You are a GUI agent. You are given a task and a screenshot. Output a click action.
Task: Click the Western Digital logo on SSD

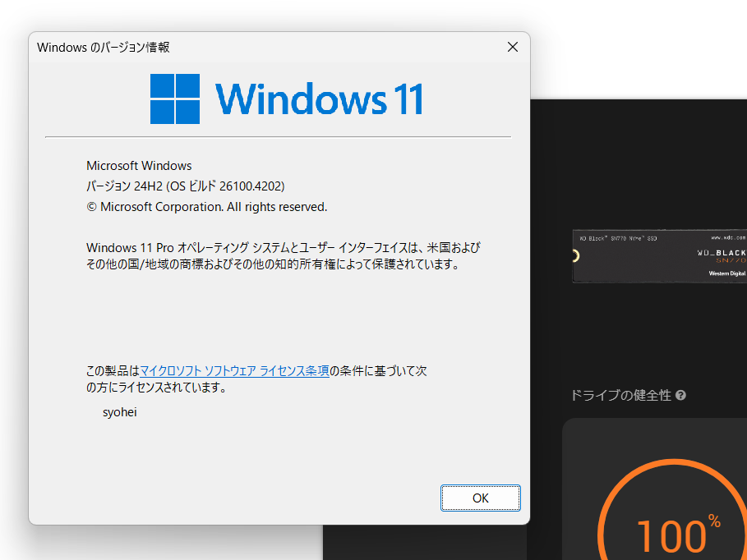coord(726,273)
